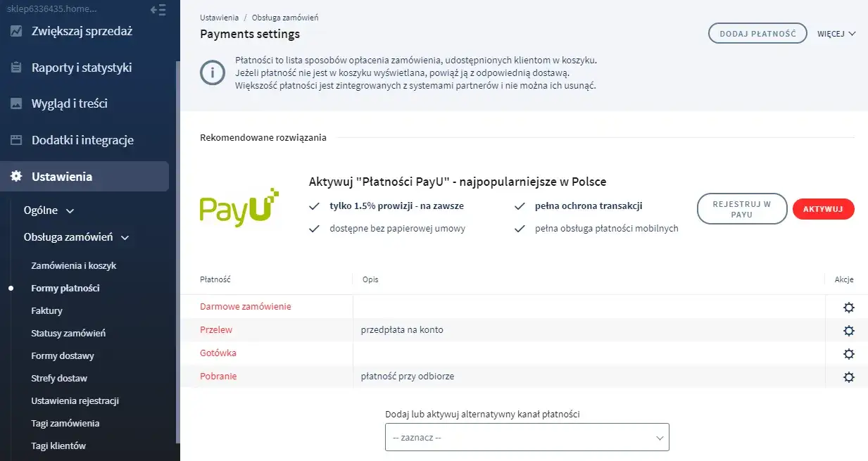
Task: Open gear actions for Pobranie payment
Action: (x=848, y=377)
